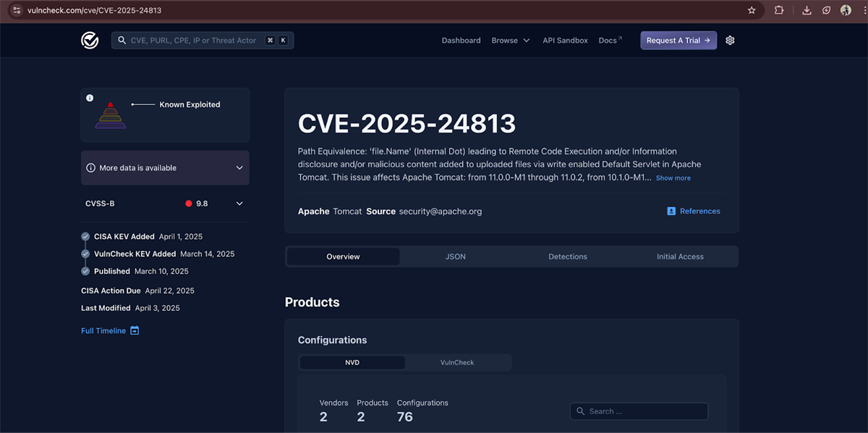Click the Products heading
This screenshot has height=433, width=868.
[x=312, y=303]
